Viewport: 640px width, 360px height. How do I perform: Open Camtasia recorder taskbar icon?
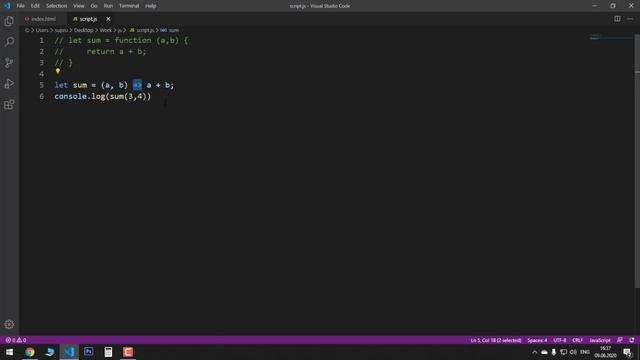click(128, 352)
